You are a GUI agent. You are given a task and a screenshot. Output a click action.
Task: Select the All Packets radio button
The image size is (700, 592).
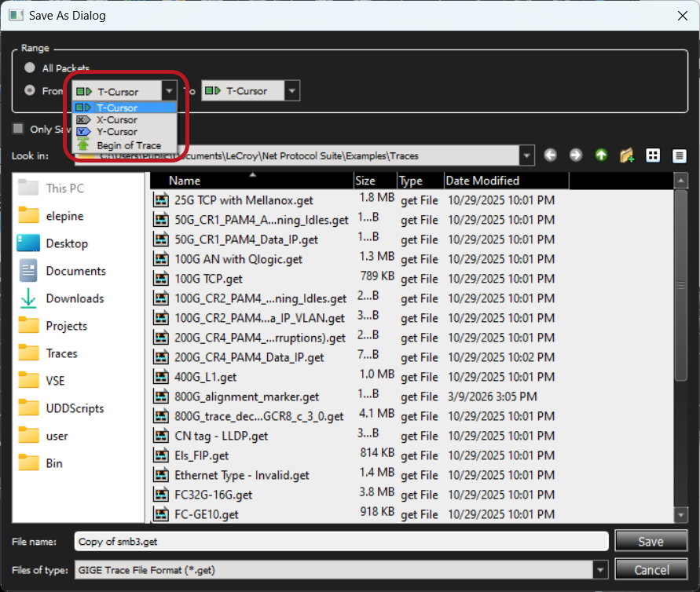[x=30, y=68]
